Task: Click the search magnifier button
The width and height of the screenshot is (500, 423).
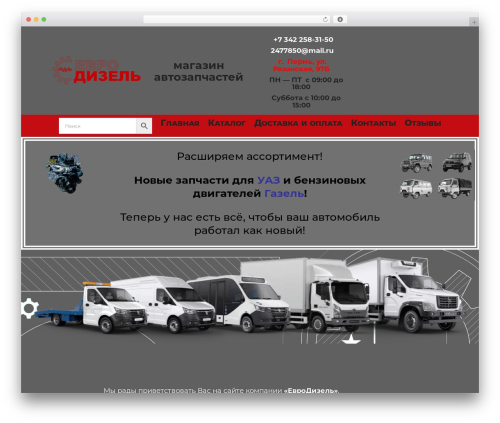Action: pos(144,126)
